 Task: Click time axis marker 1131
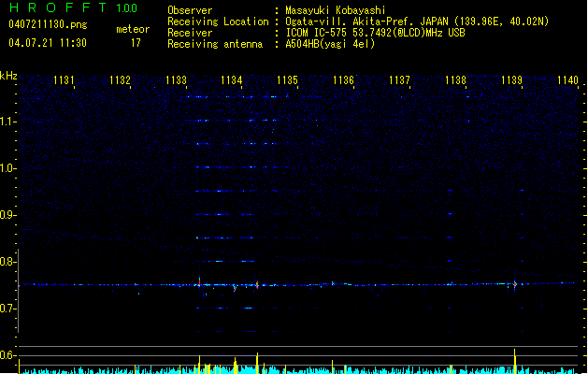[x=64, y=80]
